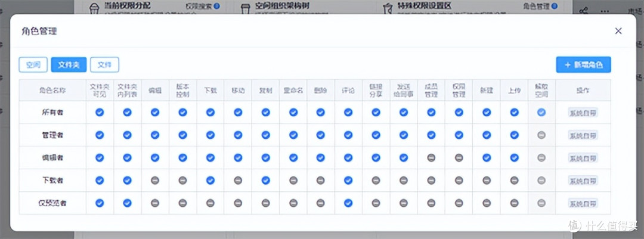Switch to the 空间 tab
The height and width of the screenshot is (239, 644).
(x=33, y=65)
